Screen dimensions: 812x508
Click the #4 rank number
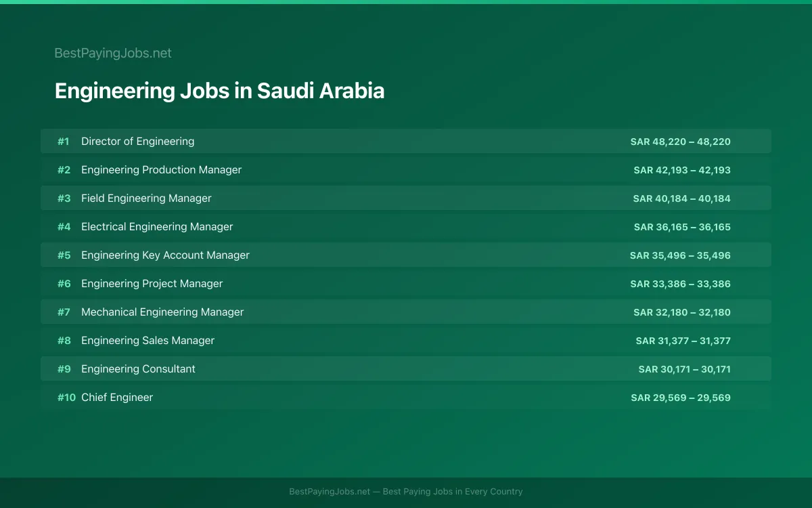[x=64, y=227]
